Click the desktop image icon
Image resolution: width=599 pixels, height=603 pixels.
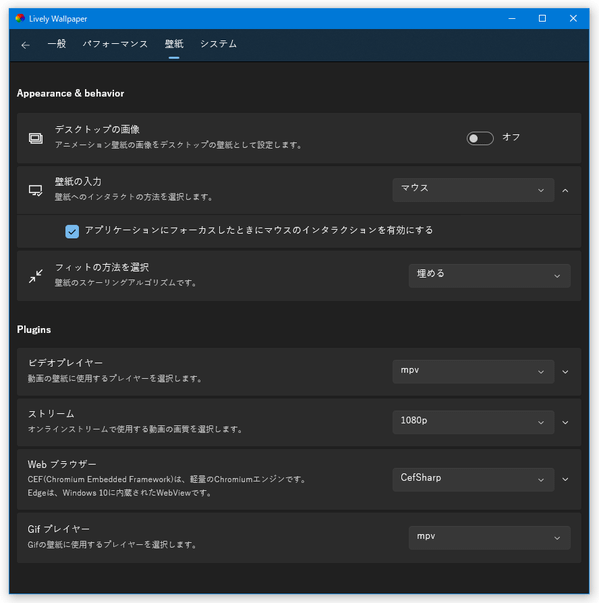pos(36,138)
